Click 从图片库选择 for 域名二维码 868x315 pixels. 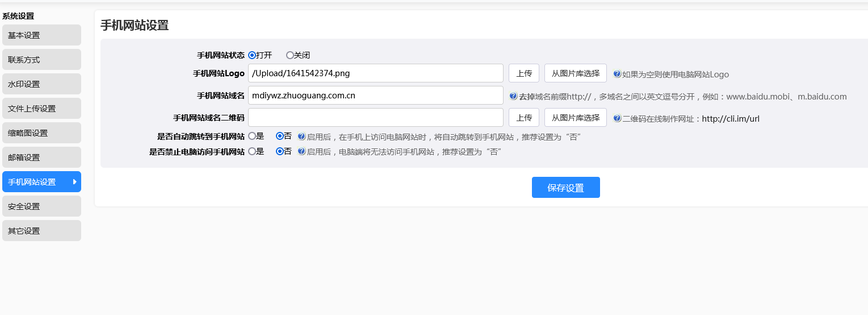click(576, 118)
